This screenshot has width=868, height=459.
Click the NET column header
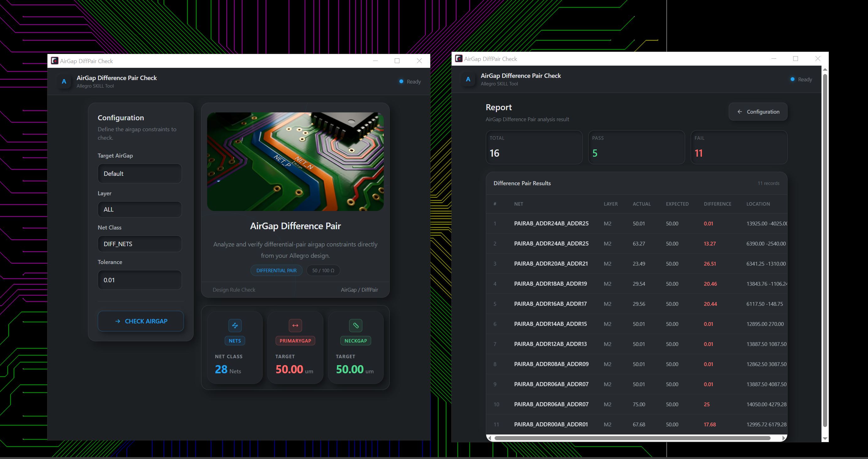click(x=519, y=204)
